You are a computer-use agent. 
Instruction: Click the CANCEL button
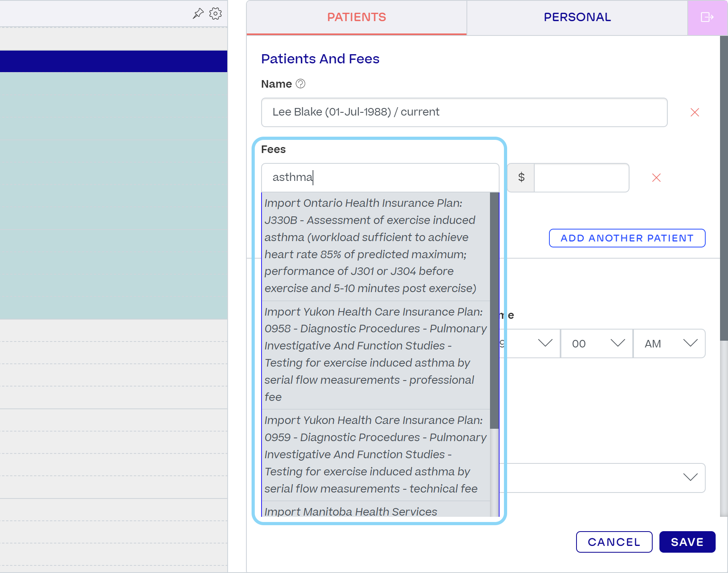click(614, 542)
